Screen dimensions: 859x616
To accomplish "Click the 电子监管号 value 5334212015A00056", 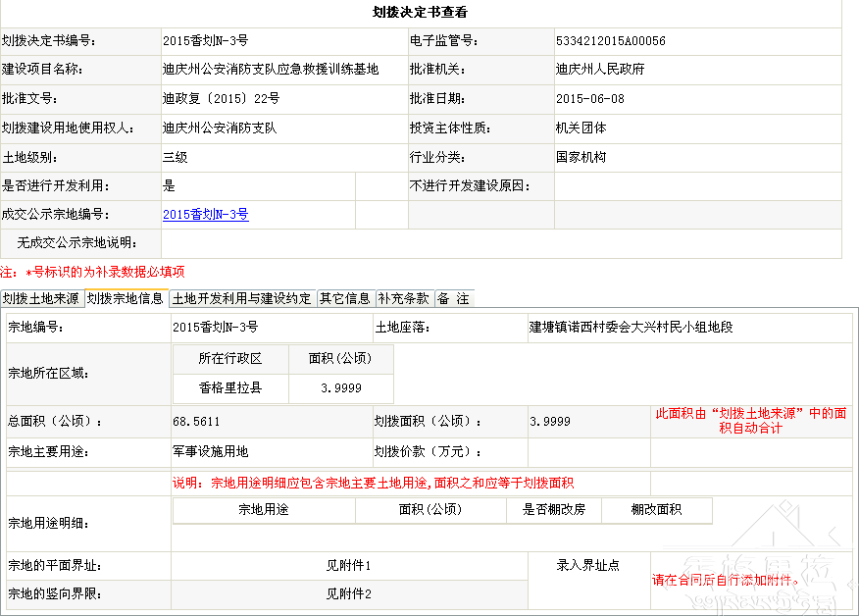I will click(x=610, y=41).
